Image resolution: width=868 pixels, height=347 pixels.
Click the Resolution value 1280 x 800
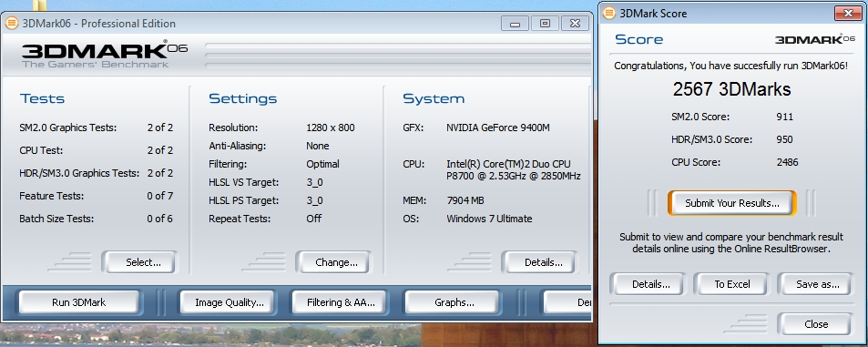[331, 128]
